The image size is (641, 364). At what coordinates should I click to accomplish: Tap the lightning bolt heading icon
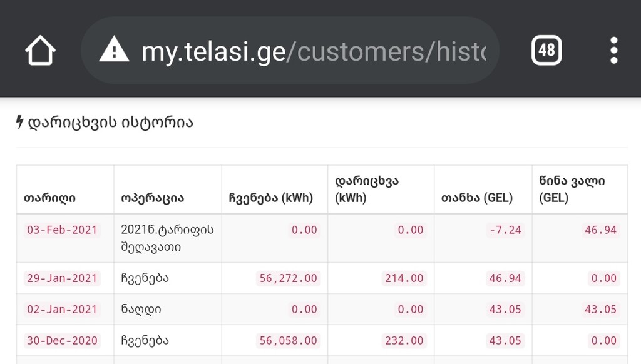19,123
